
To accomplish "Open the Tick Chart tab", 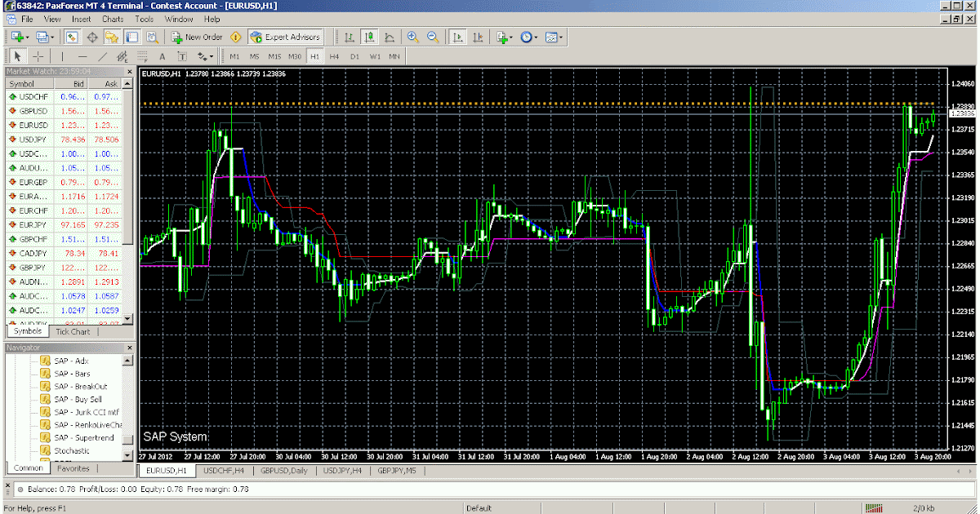I will [73, 331].
